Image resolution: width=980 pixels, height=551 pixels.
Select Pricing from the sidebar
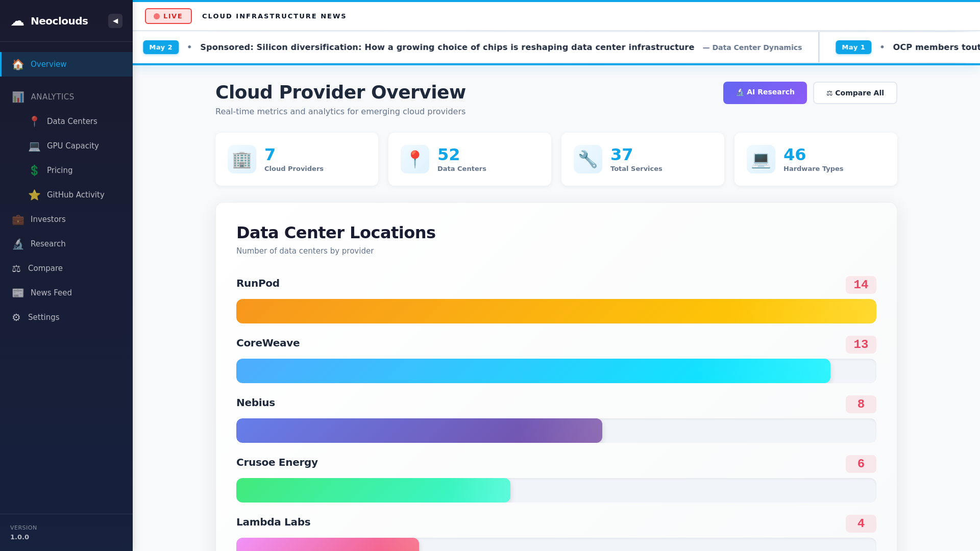coord(66,170)
